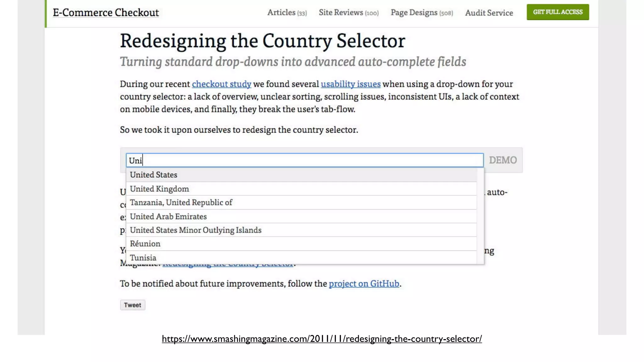The height and width of the screenshot is (362, 644).
Task: Pick Tanzania, United Republic of
Action: (x=181, y=203)
